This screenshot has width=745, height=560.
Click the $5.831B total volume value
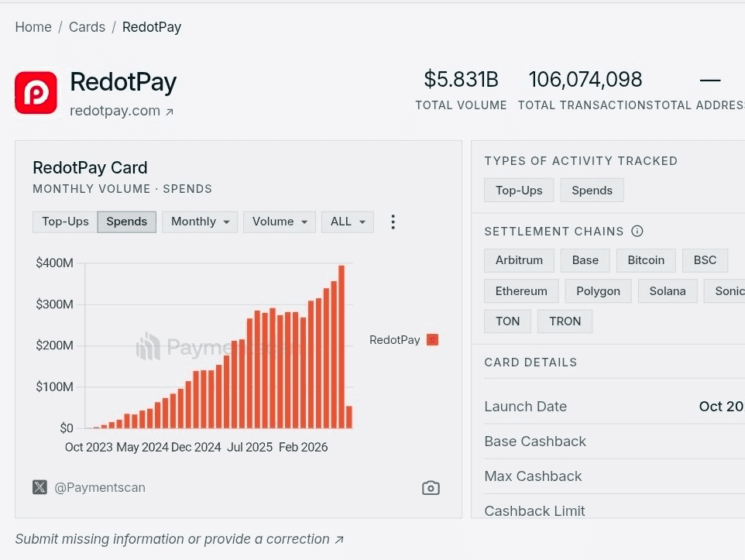coord(461,79)
